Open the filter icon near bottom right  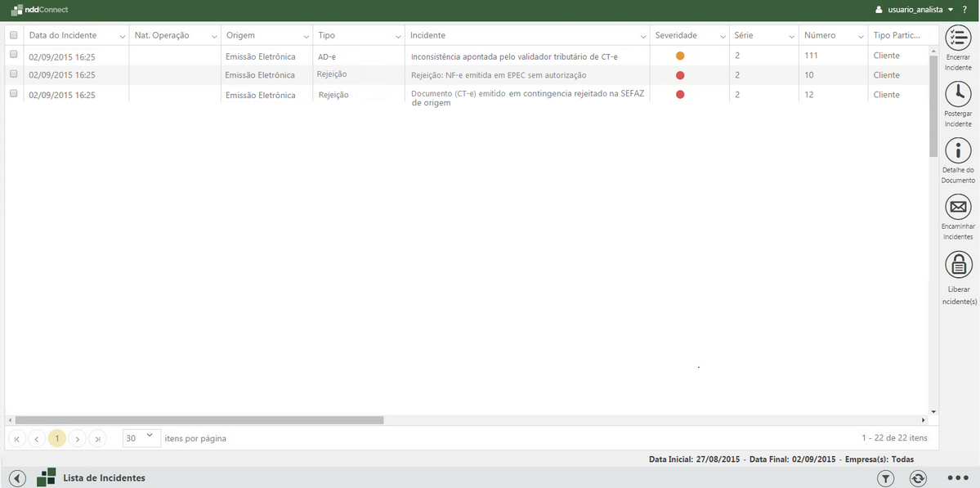click(885, 477)
